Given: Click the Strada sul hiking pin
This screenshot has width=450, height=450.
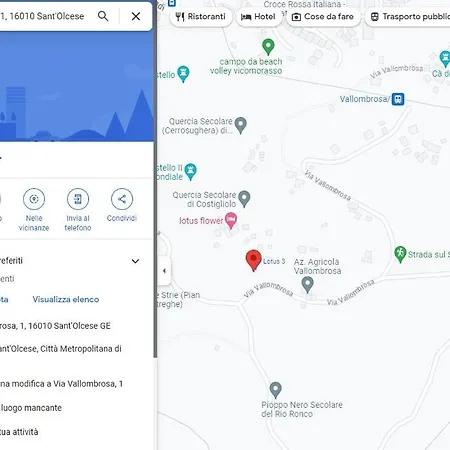Looking at the screenshot, I should 400,254.
